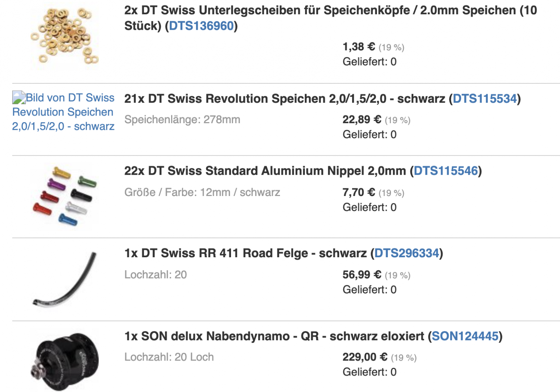Click the broken image icon for Revolution Speichen
Screen dimensions: 560x392
pyautogui.click(x=19, y=98)
